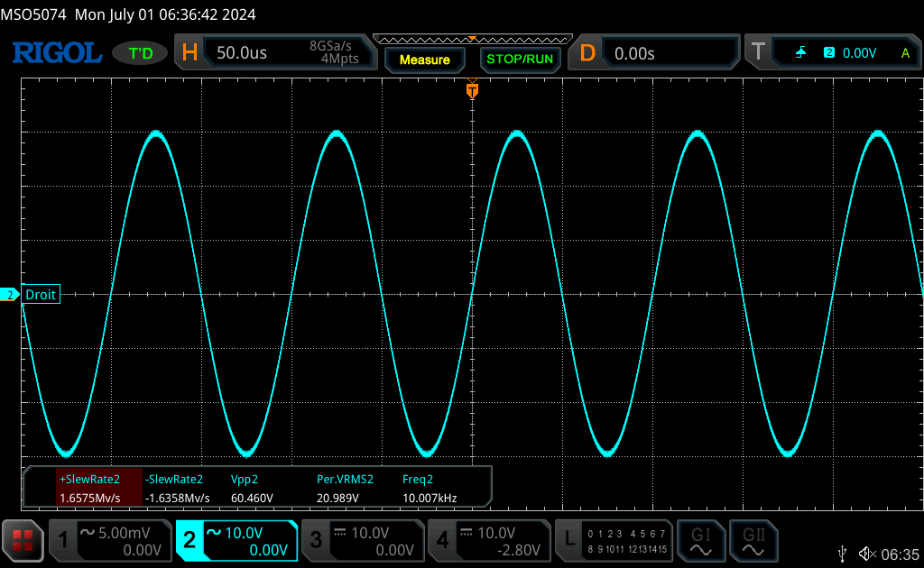Toggle active channel 2 at 10.0V
This screenshot has height=568, width=924.
[237, 541]
